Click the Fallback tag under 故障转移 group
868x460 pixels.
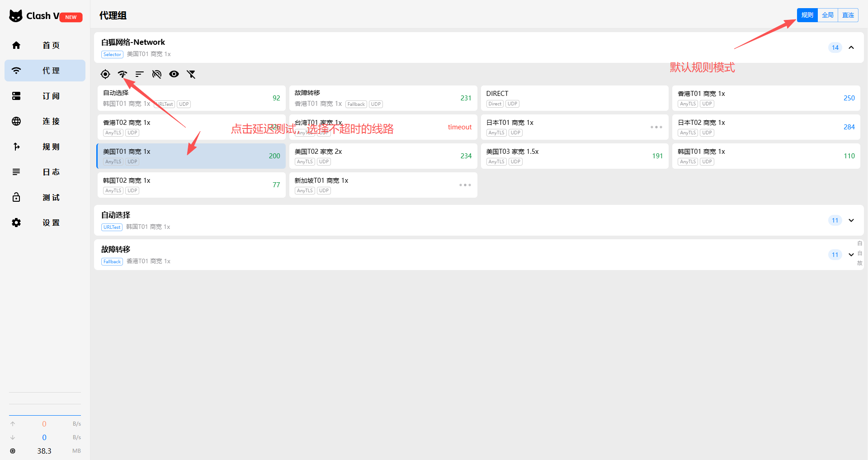(x=112, y=262)
